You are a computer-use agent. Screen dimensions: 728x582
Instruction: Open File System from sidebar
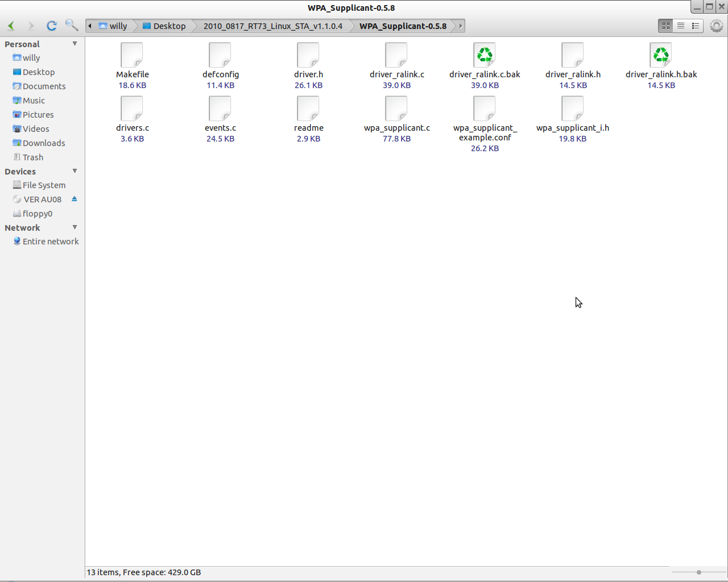click(x=44, y=185)
